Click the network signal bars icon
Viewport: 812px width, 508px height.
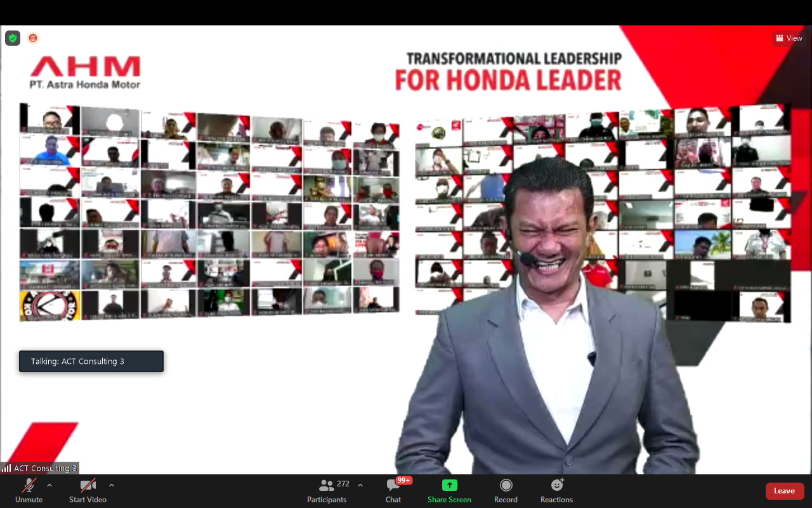pos(6,469)
